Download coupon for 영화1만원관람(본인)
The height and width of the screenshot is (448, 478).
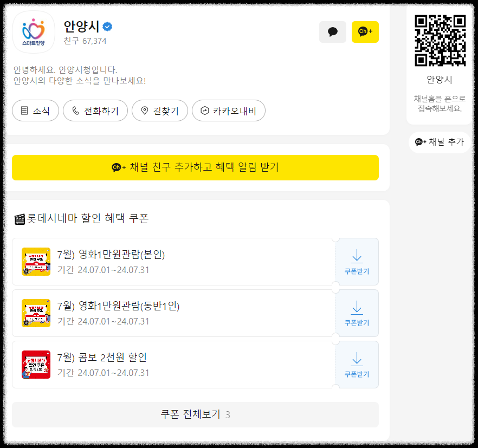pyautogui.click(x=357, y=262)
